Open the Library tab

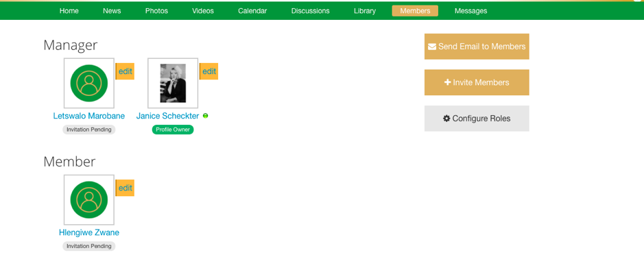tap(365, 11)
